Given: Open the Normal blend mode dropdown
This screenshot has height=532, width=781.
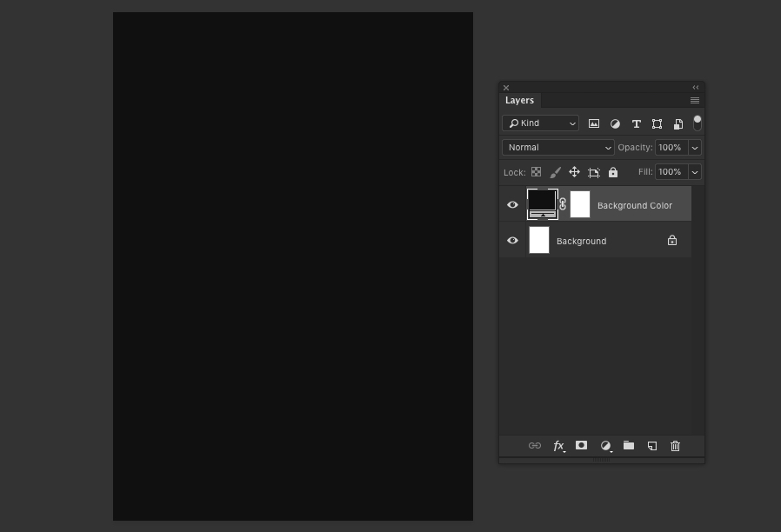Looking at the screenshot, I should pyautogui.click(x=557, y=147).
